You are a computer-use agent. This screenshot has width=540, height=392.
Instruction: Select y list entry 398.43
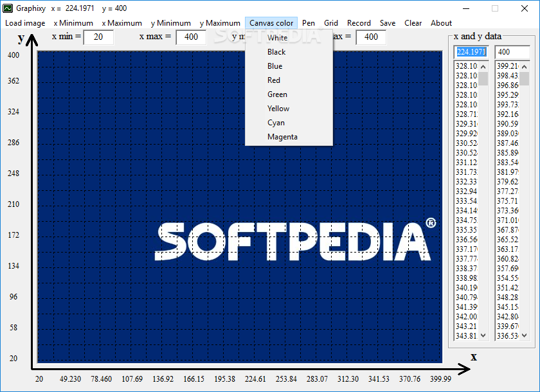[508, 76]
